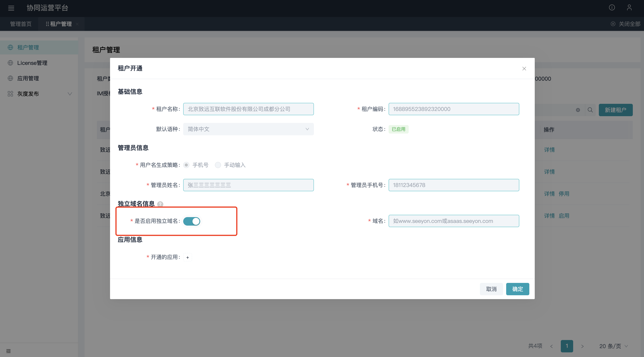Click the 管理员姓名 input field
644x357 pixels.
coord(248,185)
